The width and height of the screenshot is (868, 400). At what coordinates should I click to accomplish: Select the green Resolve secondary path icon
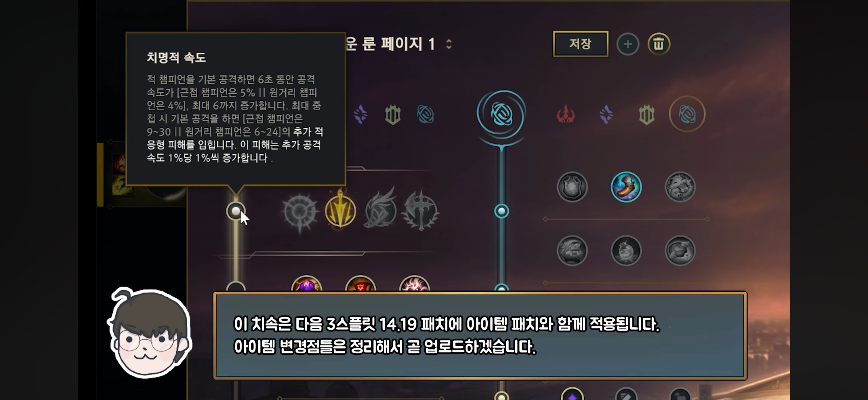[647, 114]
